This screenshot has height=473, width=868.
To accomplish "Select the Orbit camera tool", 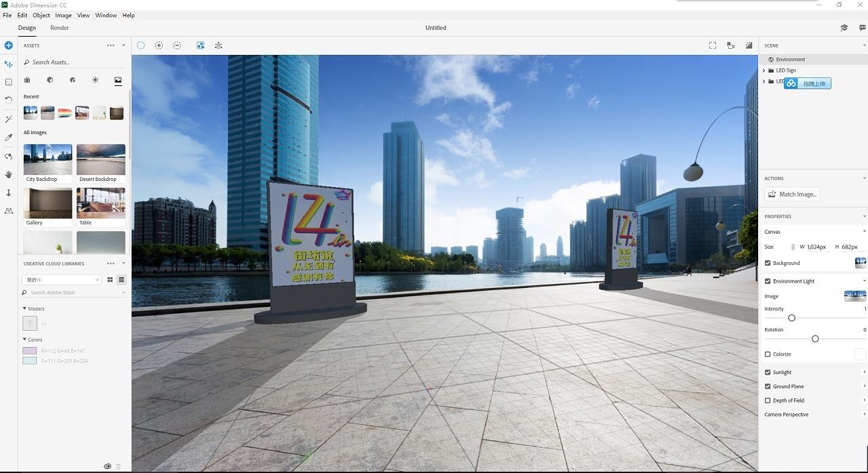I will [8, 156].
